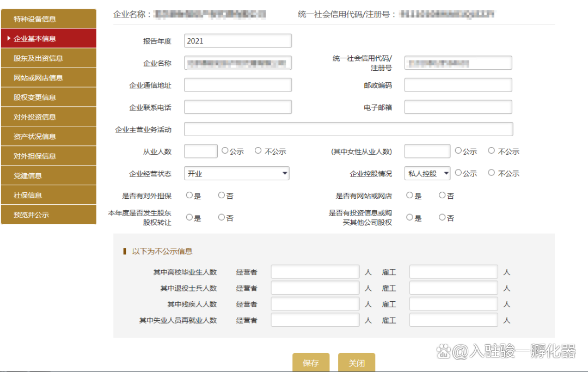This screenshot has width=588, height=372.
Task: Open 股权变更信息 sidebar entry
Action: pos(49,97)
